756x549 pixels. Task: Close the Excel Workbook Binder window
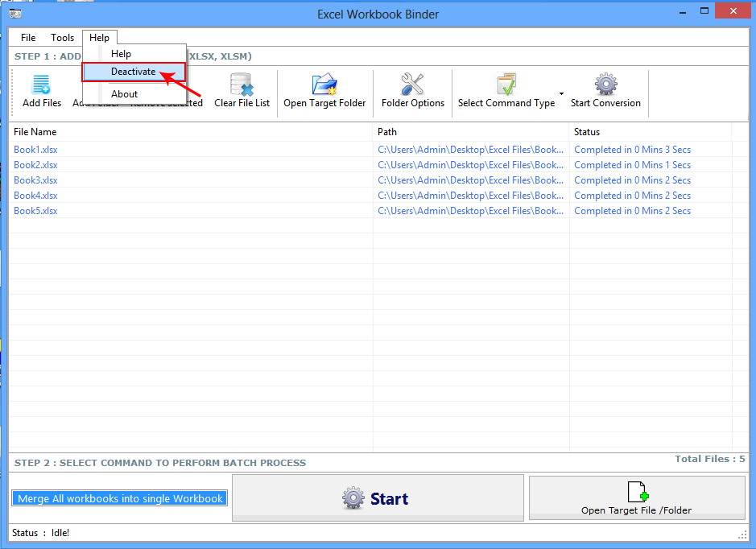(x=733, y=11)
